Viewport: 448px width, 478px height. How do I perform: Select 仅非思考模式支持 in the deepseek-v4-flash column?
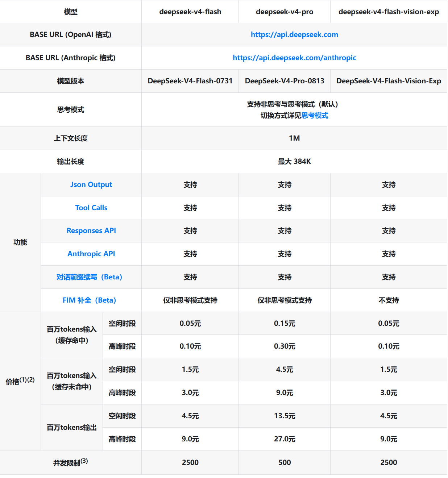click(190, 300)
